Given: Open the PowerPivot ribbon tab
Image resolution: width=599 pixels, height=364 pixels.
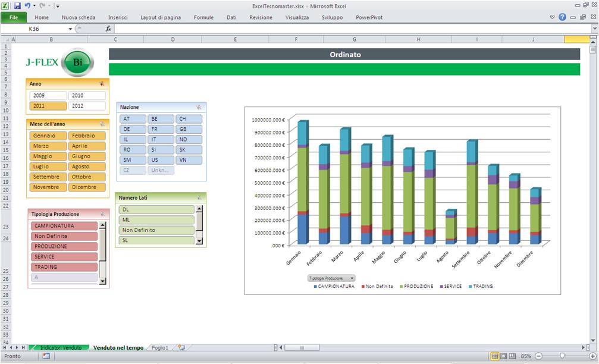Looking at the screenshot, I should coord(369,17).
